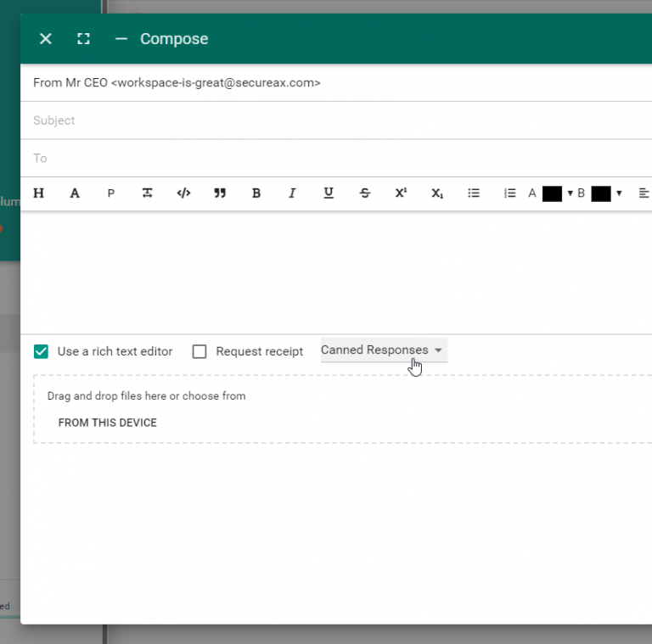Insert a blockquote with quote icon

pyautogui.click(x=220, y=193)
